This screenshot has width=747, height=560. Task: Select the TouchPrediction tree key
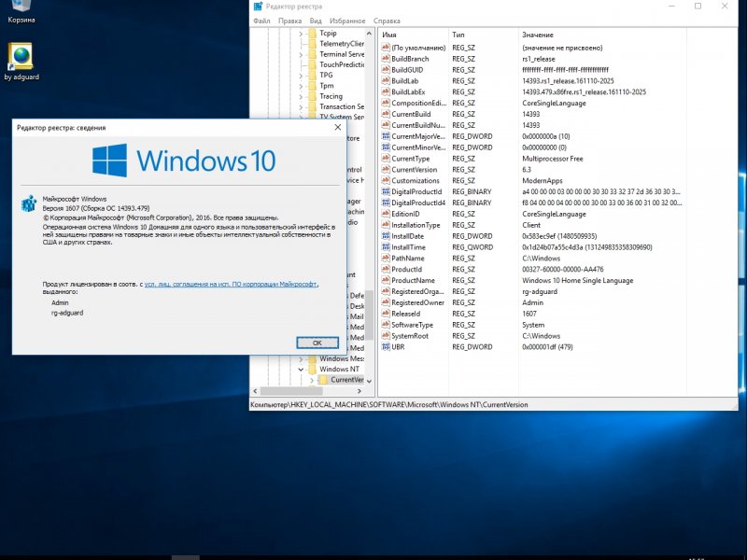(x=341, y=64)
